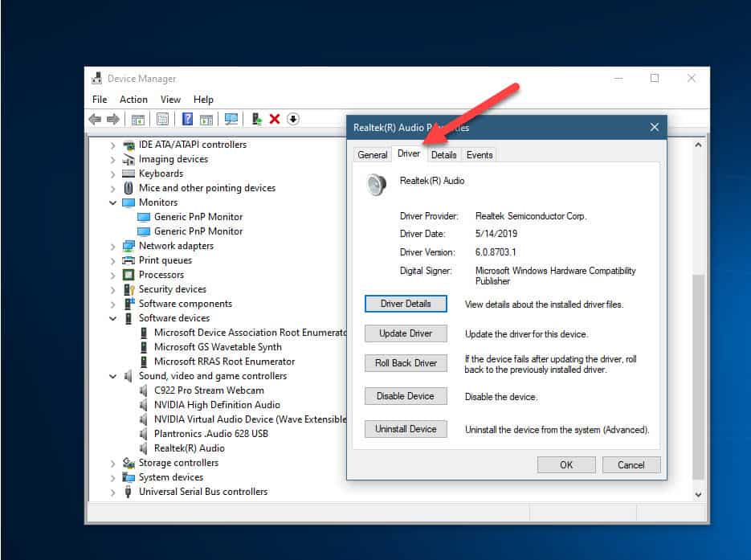Click the Back arrow toolbar icon

click(x=95, y=119)
